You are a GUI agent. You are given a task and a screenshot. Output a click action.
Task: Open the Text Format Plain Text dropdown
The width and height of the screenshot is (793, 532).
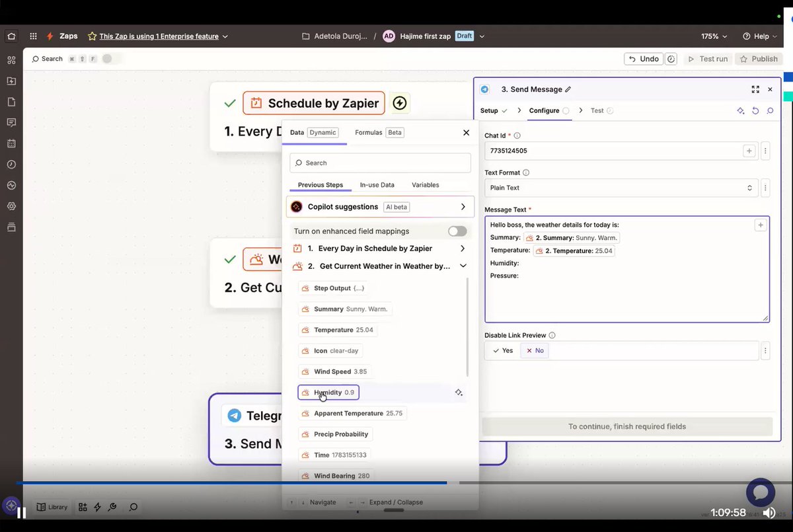coord(621,188)
